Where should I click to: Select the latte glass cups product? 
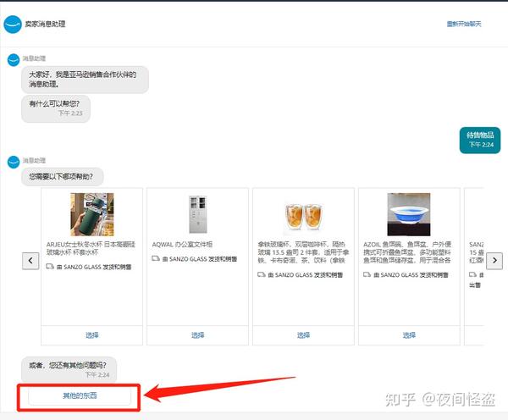point(303,335)
